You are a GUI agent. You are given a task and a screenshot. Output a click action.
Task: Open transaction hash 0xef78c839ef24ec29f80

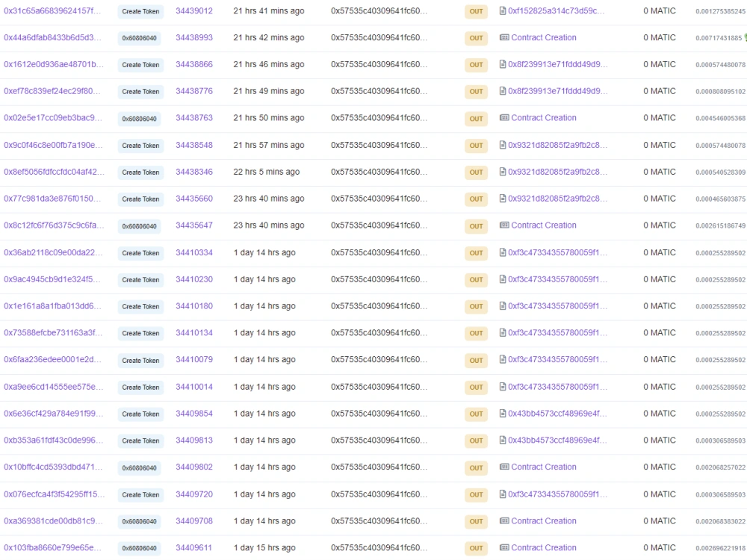point(52,90)
